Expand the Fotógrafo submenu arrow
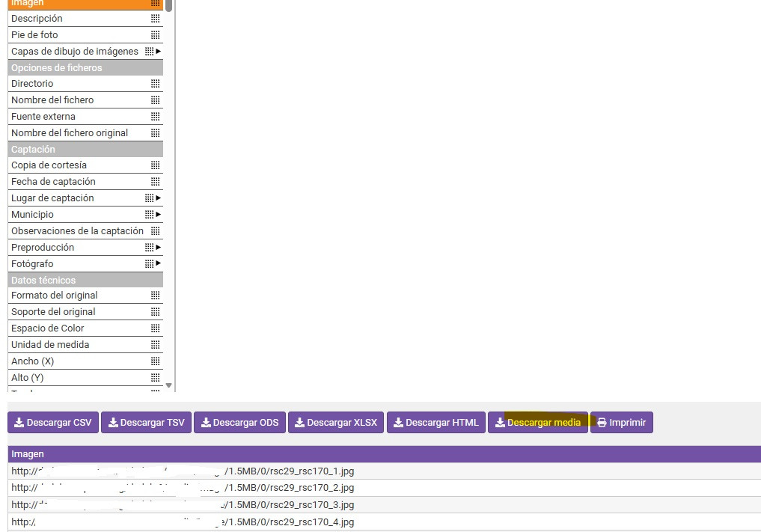 (159, 264)
